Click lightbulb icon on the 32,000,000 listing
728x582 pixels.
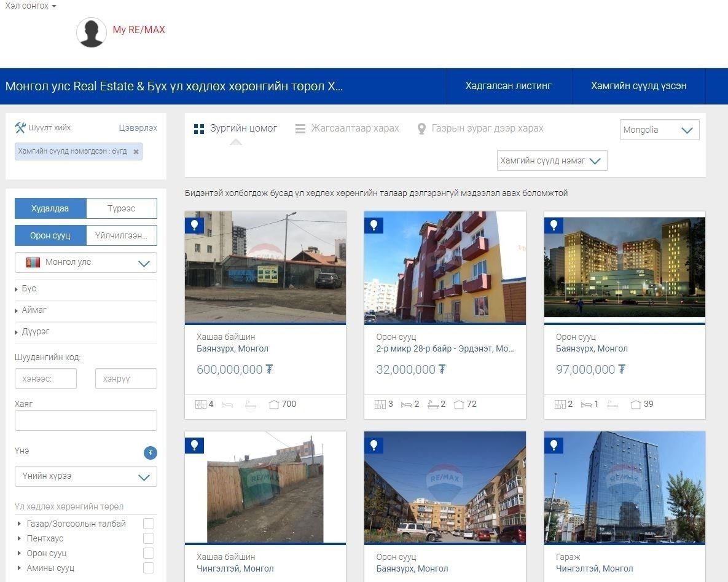[374, 225]
